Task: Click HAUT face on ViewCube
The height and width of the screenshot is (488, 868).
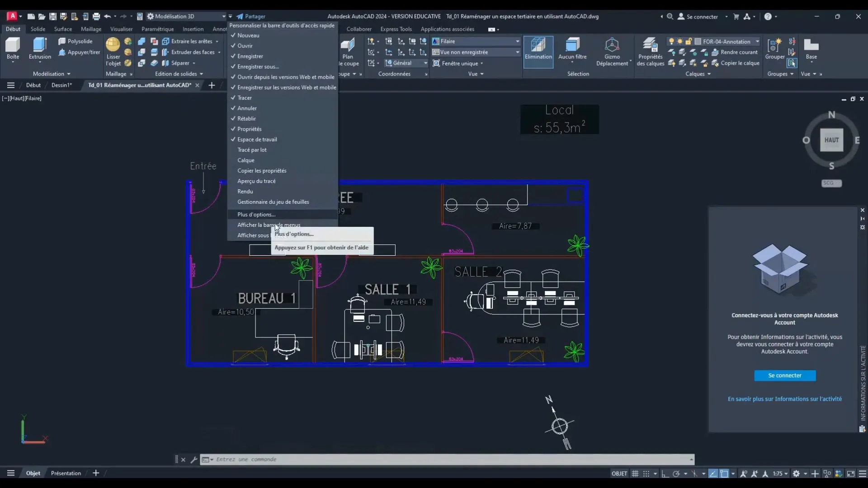Action: pos(831,140)
